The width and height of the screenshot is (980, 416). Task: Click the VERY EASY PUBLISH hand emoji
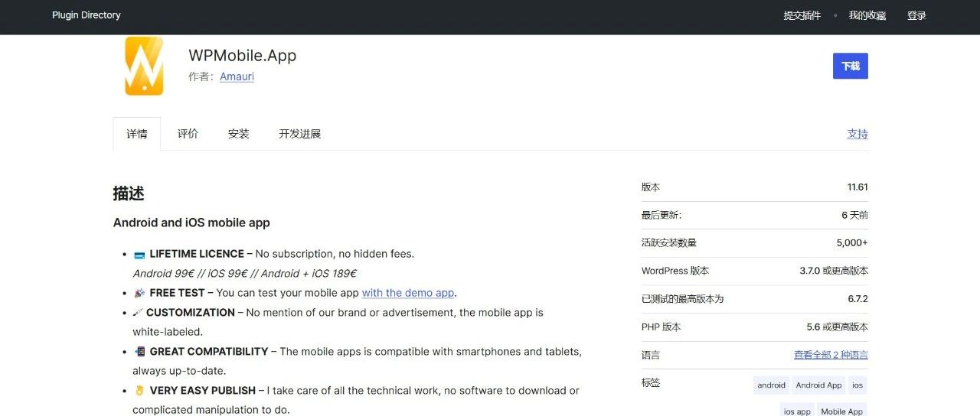139,391
